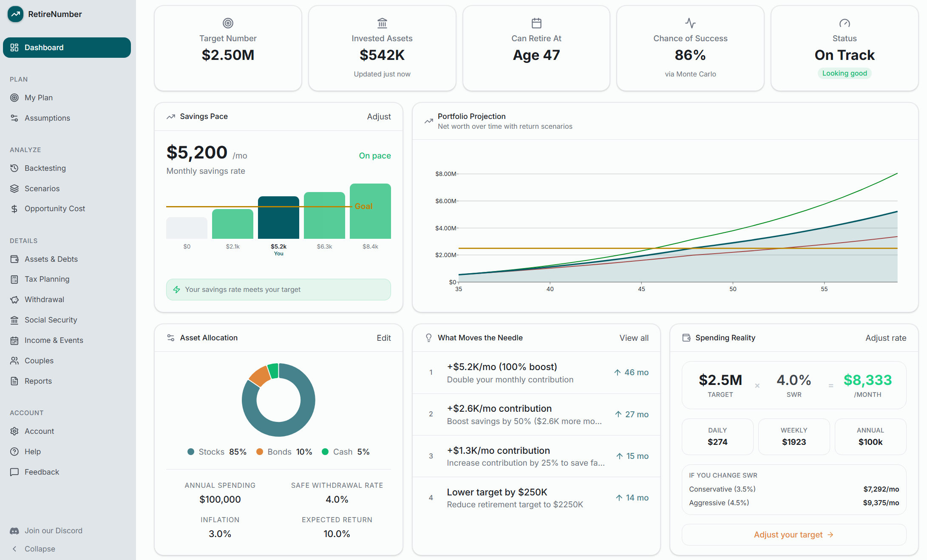Click the Income & Events calendar icon

pos(14,340)
